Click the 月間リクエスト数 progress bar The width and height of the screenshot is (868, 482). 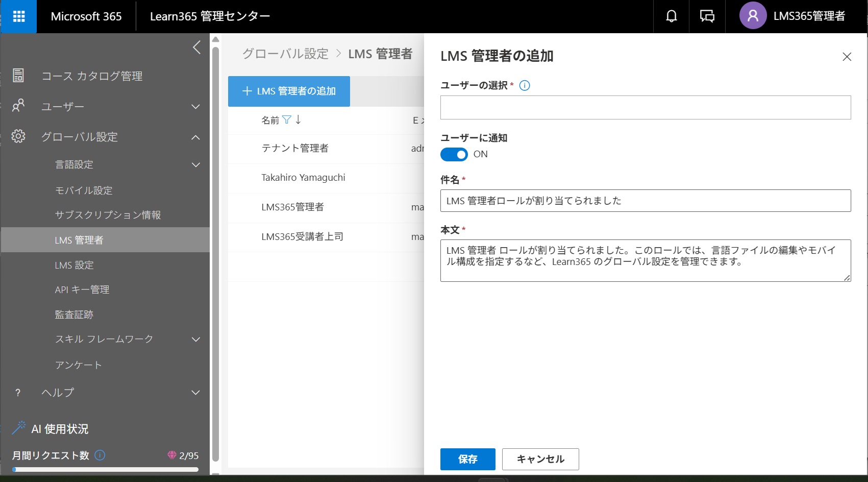pos(105,469)
